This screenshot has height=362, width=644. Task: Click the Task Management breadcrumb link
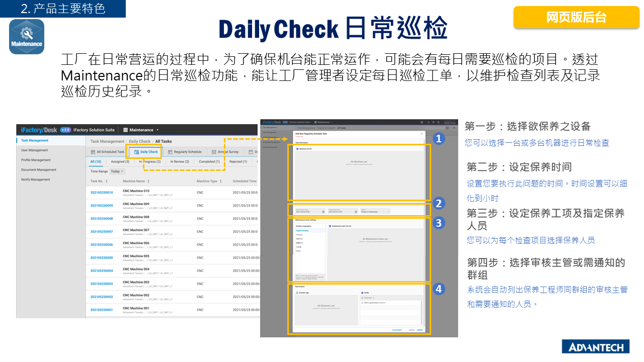107,141
